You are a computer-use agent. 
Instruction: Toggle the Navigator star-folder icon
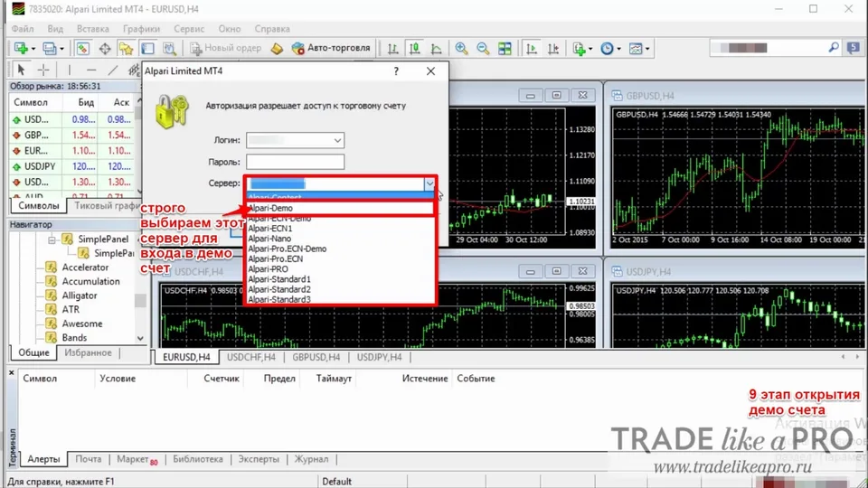pyautogui.click(x=127, y=48)
